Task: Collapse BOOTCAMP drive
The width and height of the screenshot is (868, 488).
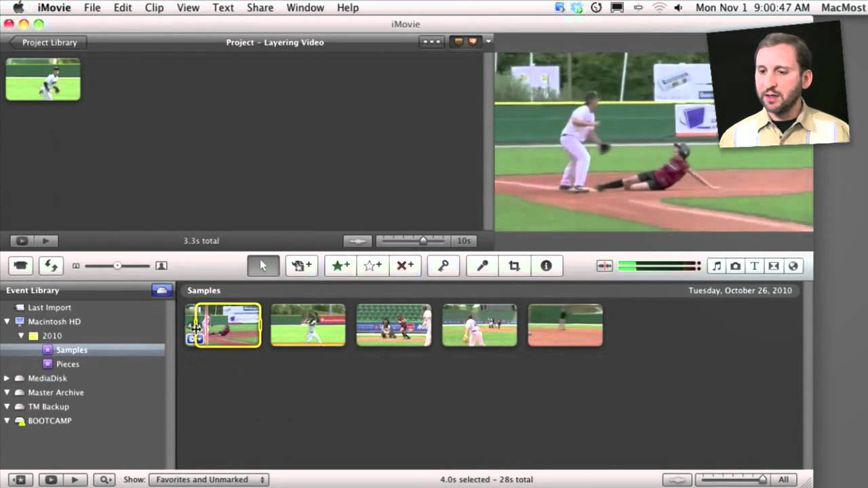Action: (x=7, y=422)
